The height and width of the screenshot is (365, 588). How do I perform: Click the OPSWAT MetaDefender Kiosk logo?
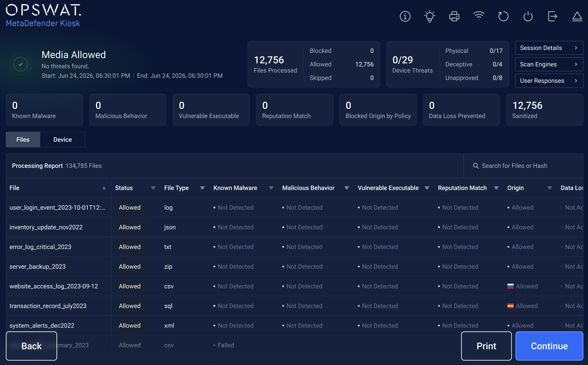[x=43, y=15]
